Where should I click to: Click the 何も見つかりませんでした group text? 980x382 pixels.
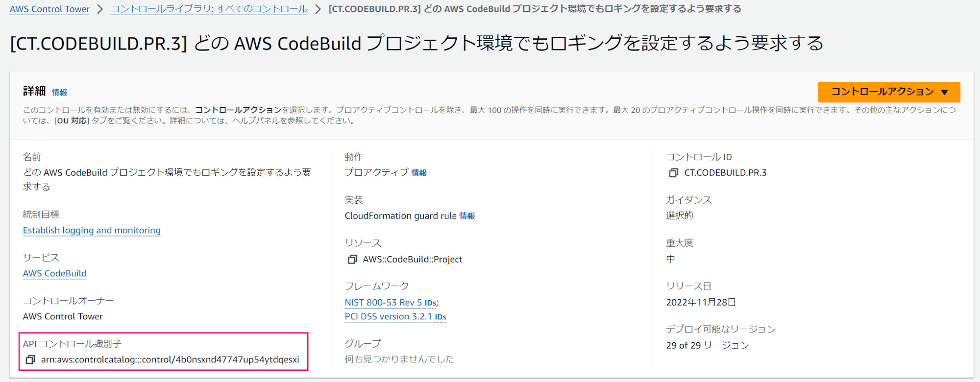coord(399,359)
